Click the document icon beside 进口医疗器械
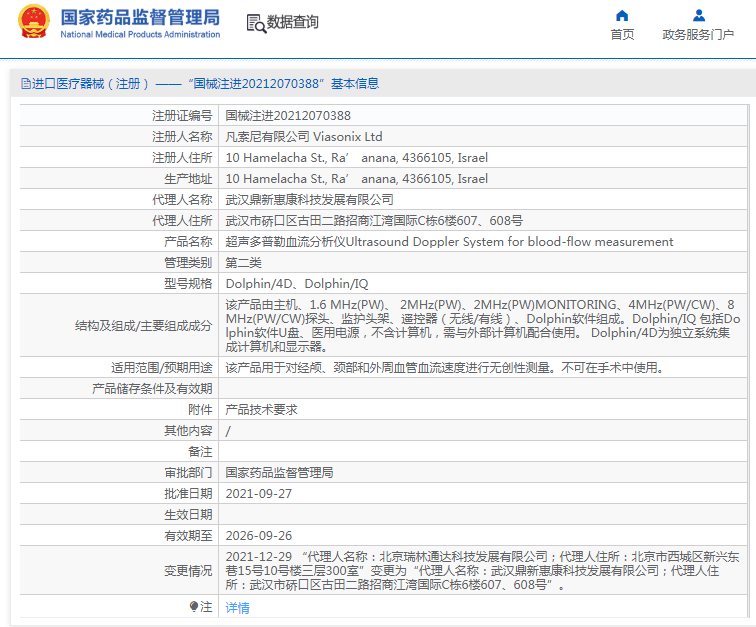This screenshot has width=756, height=627. 26,84
